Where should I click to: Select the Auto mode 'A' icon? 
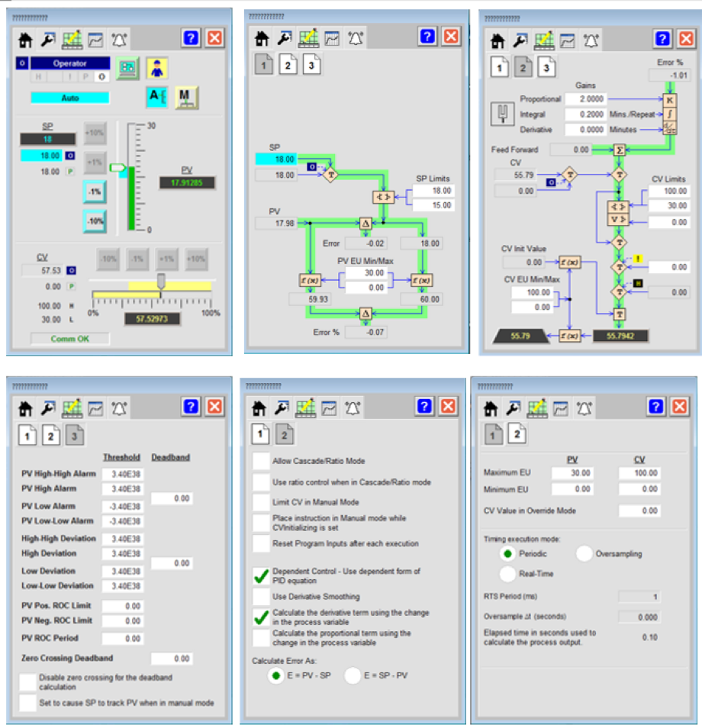pyautogui.click(x=157, y=98)
